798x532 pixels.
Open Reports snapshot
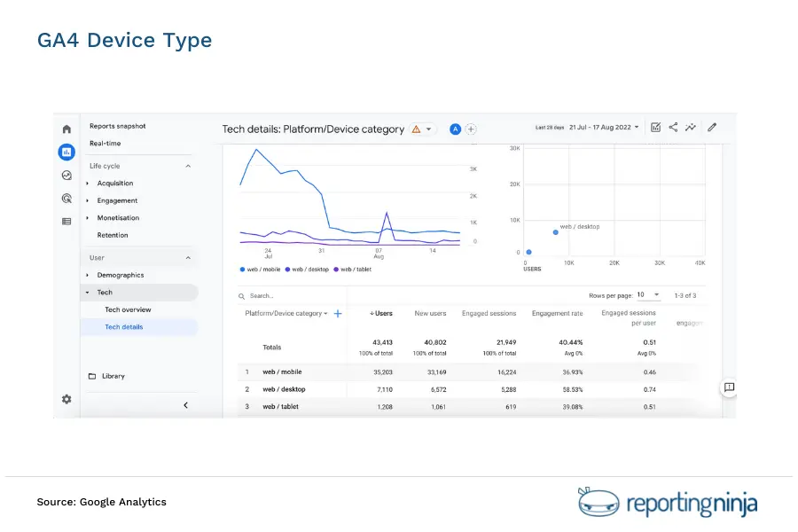pos(118,126)
